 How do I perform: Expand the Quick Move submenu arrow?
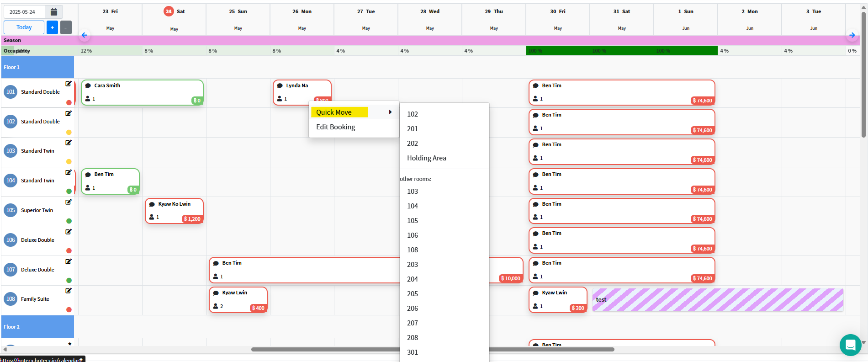click(390, 112)
